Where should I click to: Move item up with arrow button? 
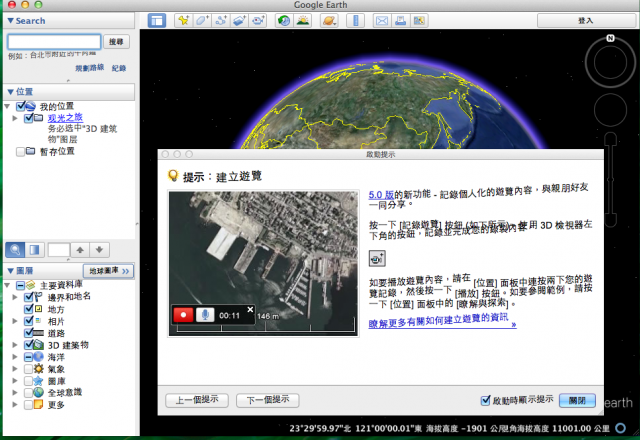pos(80,250)
